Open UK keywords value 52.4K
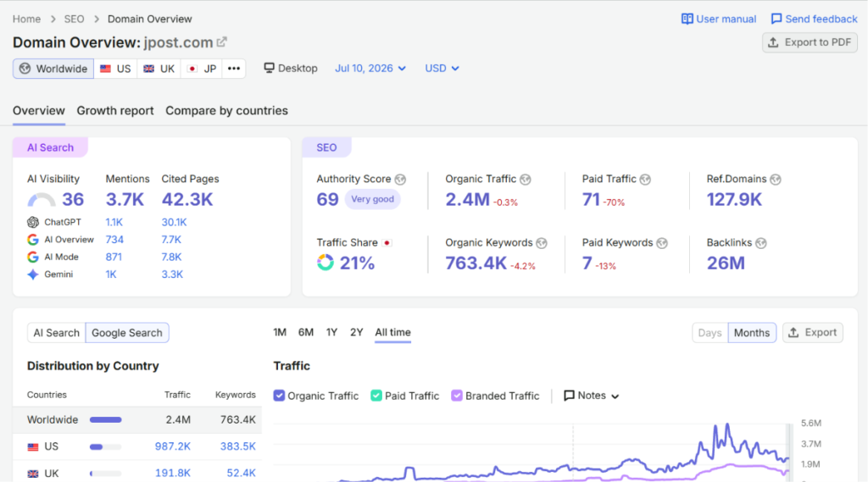This screenshot has width=868, height=482. pyautogui.click(x=241, y=474)
